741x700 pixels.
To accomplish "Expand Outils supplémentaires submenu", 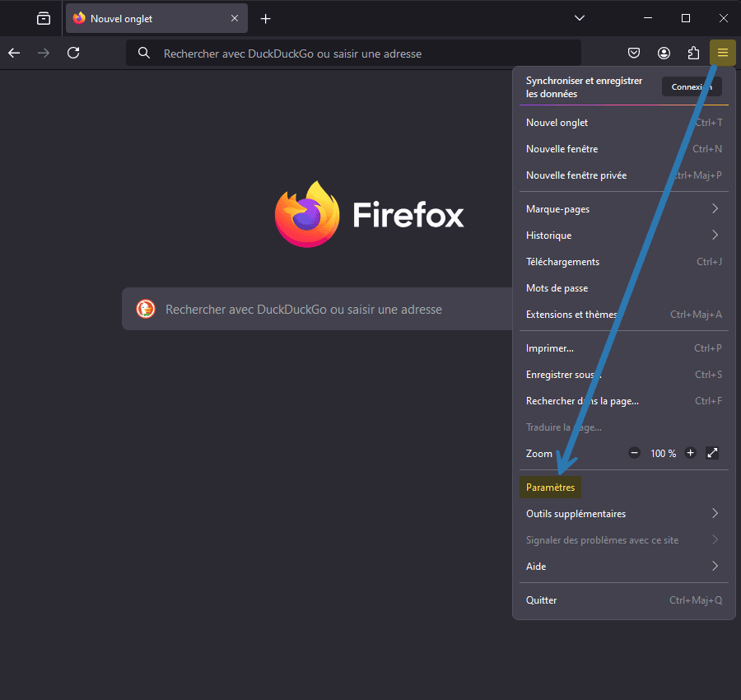I will click(x=624, y=514).
